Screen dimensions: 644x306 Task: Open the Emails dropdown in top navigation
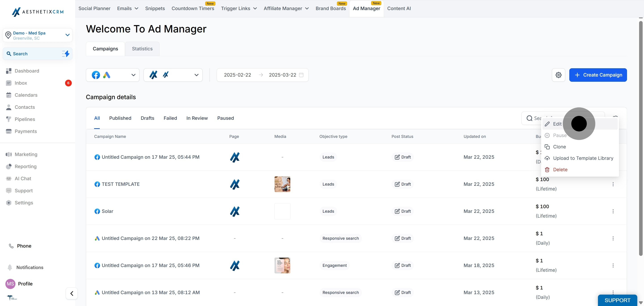click(127, 8)
